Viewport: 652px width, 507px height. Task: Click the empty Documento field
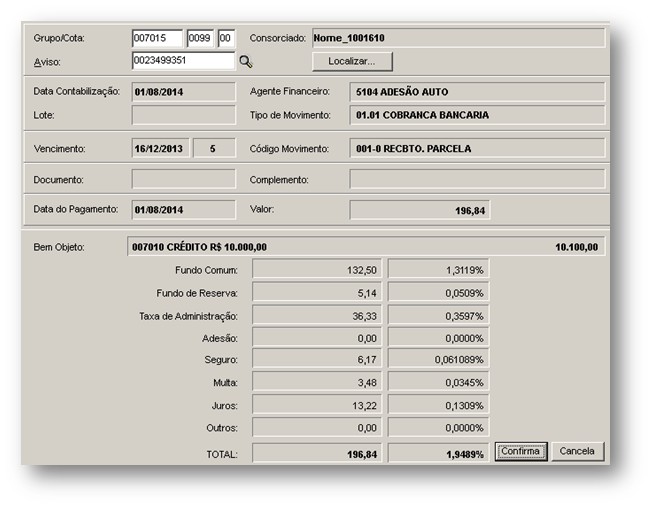coord(183,179)
